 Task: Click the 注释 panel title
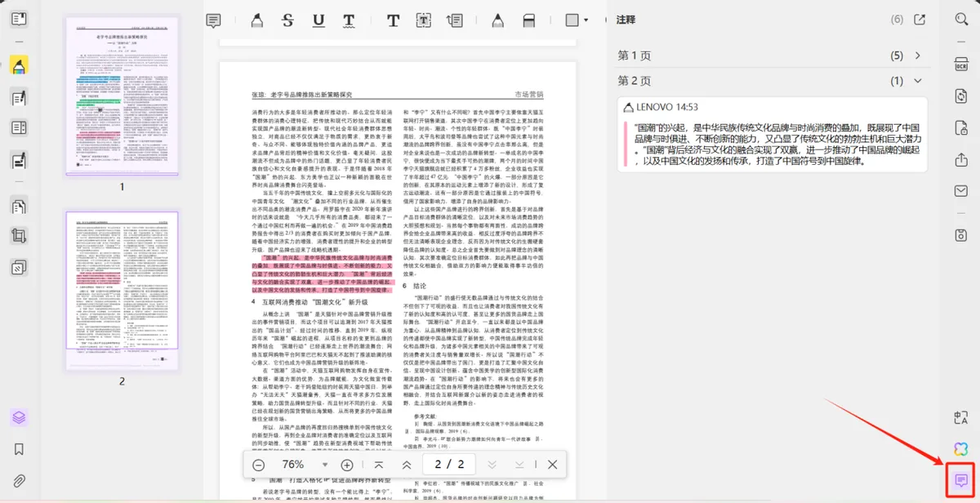(x=626, y=20)
